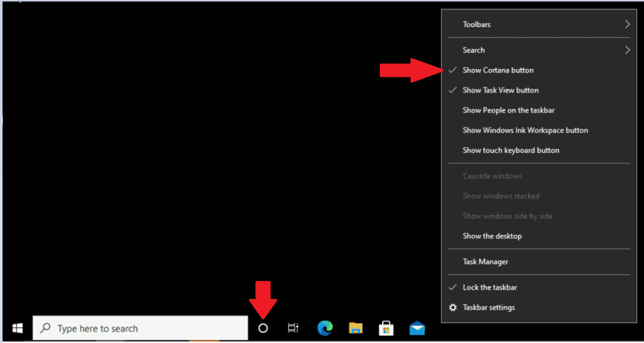This screenshot has height=343, width=644.
Task: Expand the Search submenu arrow
Action: tap(626, 50)
